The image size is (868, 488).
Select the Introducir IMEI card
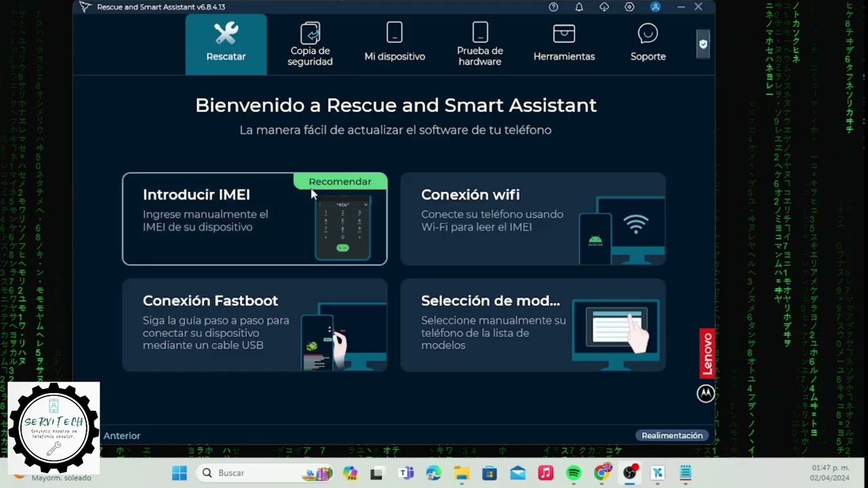(x=255, y=219)
